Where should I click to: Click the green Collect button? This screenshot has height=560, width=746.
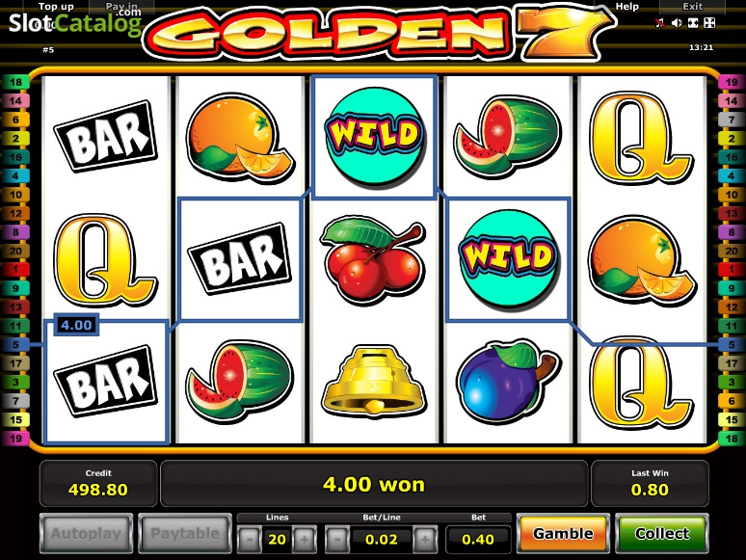coord(662,533)
